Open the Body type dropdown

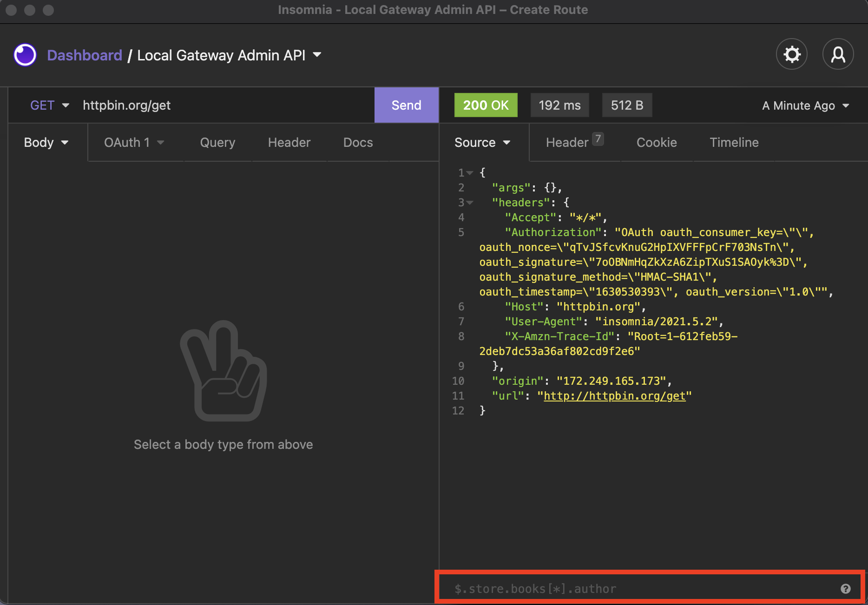pos(46,143)
